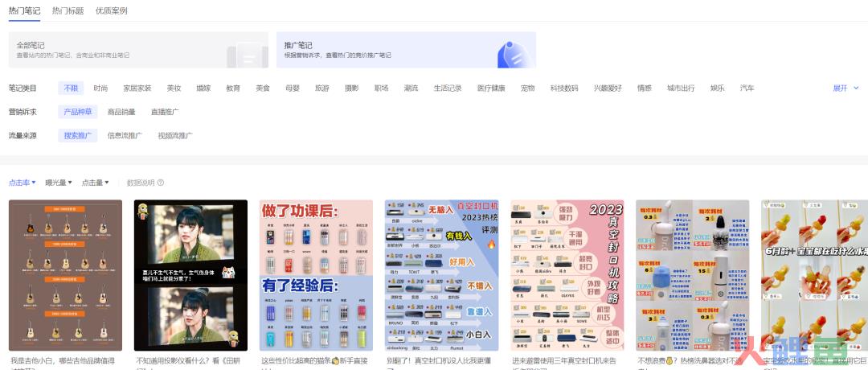The width and height of the screenshot is (868, 370).
Task: Click the 数据说明 help question-mark icon
Action: coord(161,183)
